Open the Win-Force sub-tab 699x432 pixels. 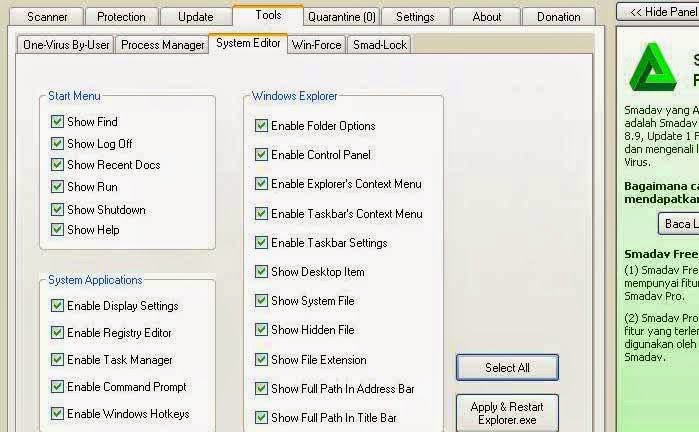316,45
